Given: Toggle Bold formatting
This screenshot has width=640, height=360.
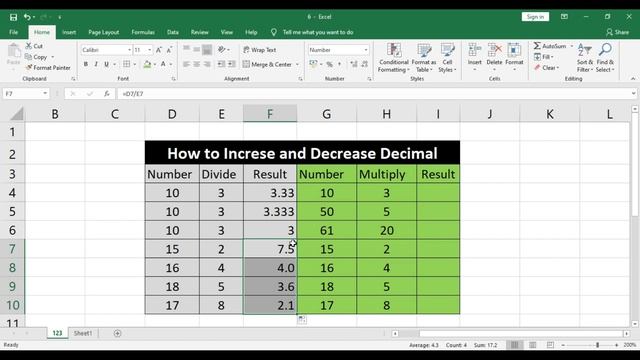Looking at the screenshot, I should point(86,64).
